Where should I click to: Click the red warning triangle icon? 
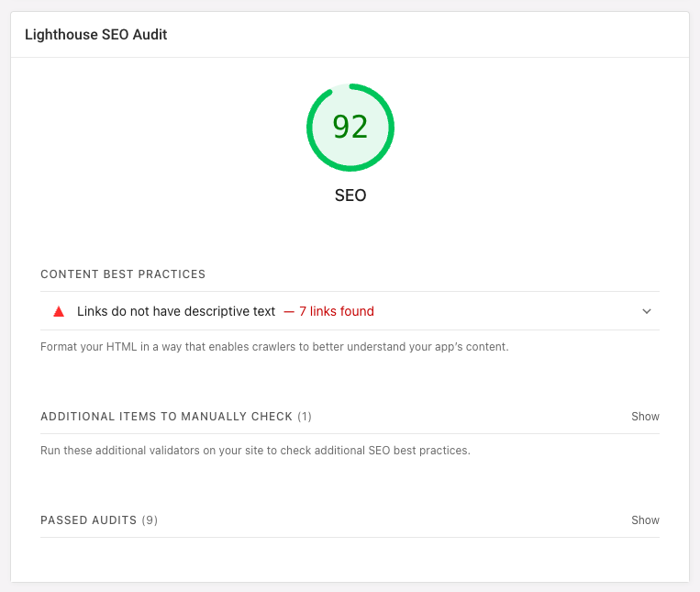tap(59, 311)
